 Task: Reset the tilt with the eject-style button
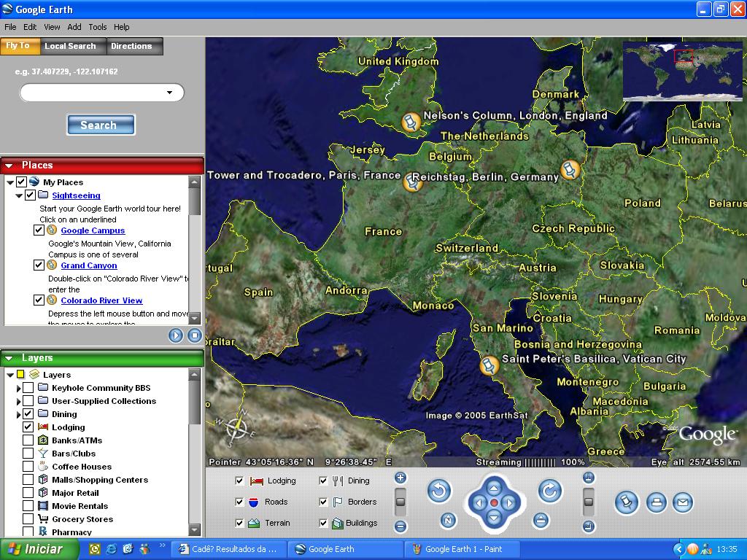pyautogui.click(x=541, y=521)
